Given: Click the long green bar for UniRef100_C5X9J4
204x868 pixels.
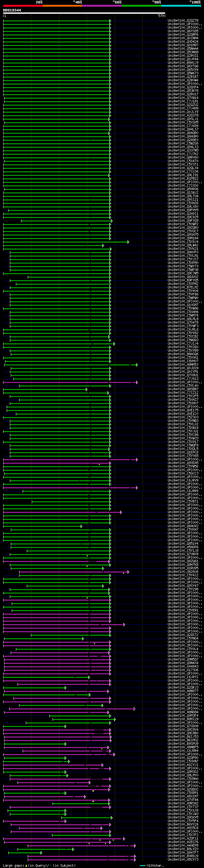Looking at the screenshot, I should coord(66,242).
